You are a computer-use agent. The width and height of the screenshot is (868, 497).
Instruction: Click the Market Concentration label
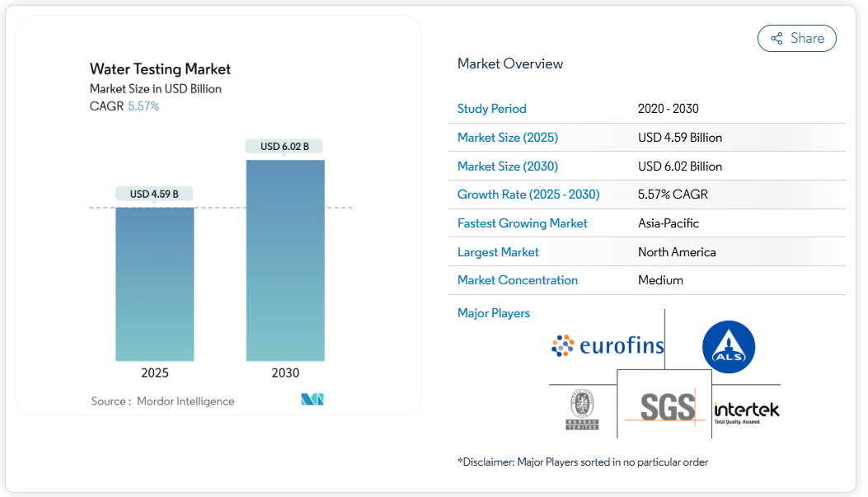click(x=517, y=280)
